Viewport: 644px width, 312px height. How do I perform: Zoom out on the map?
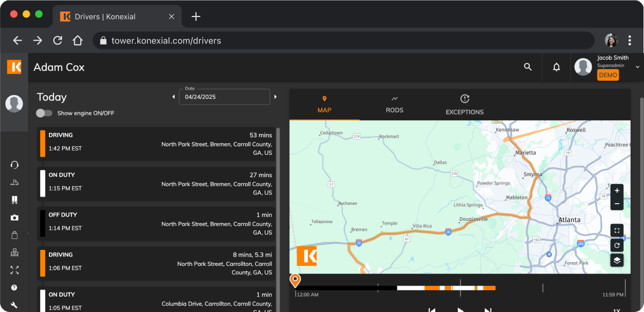pos(617,204)
